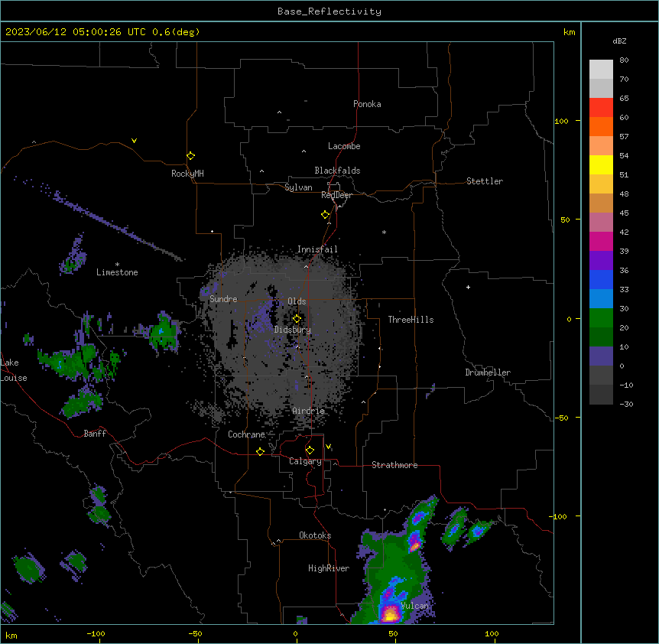Click the Louise label at left edge
Screen dimensions: 659x644
coord(14,378)
